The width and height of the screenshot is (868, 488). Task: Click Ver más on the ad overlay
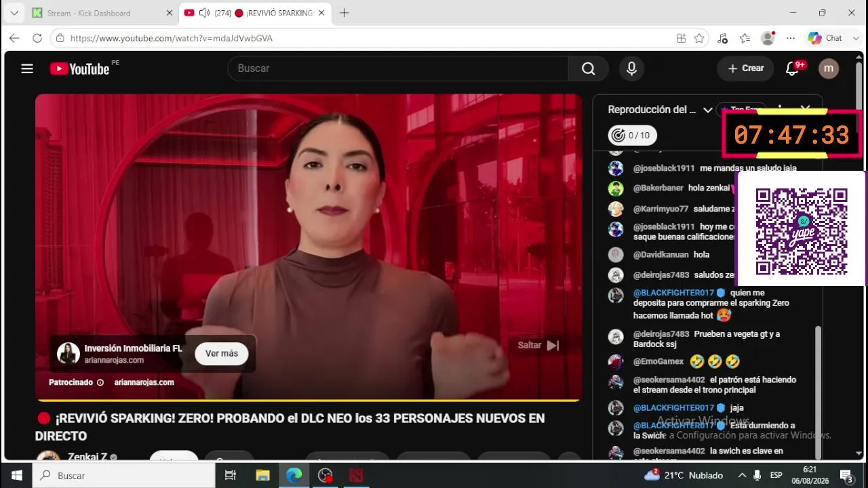coord(222,353)
